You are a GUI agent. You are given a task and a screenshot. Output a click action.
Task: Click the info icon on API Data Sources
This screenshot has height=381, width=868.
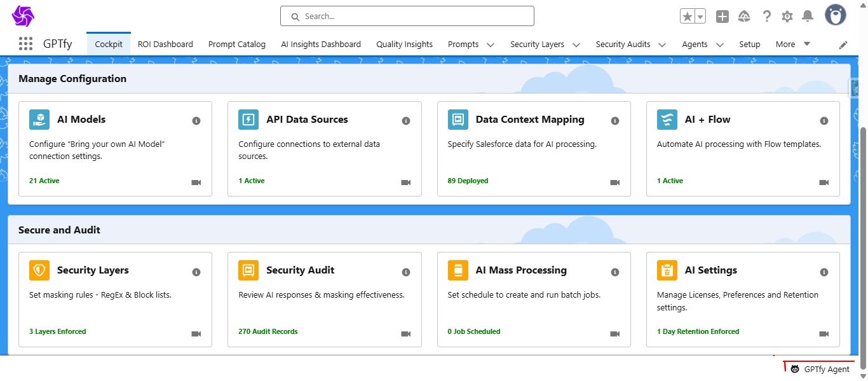[406, 121]
